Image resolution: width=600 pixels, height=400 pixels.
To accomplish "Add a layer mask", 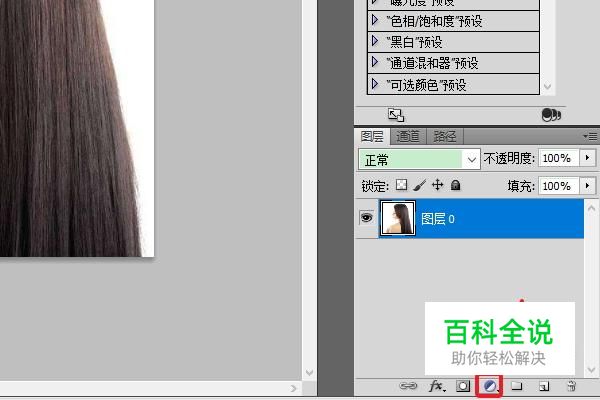I will (x=463, y=386).
